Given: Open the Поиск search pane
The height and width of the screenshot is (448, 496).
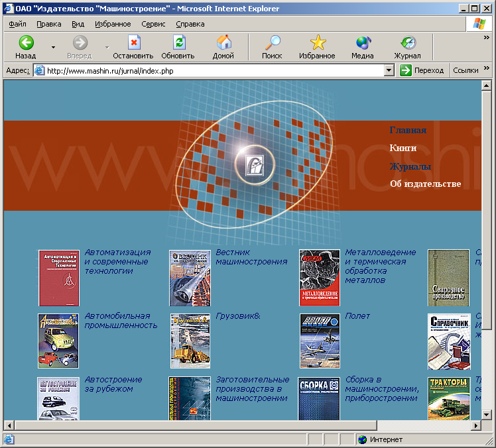Looking at the screenshot, I should tap(273, 42).
